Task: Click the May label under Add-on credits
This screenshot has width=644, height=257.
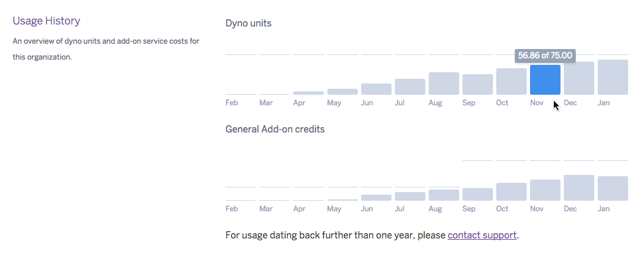Action: (x=334, y=209)
